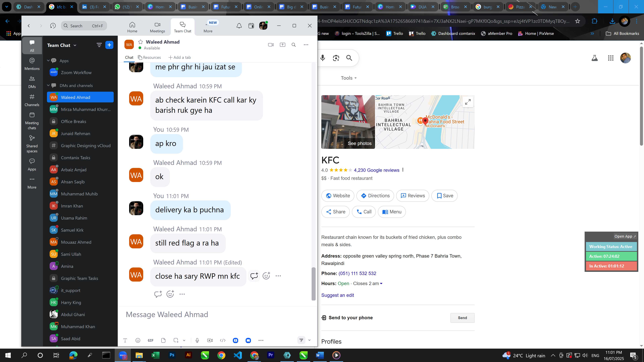Switch to the Resources tab in chat
Image resolution: width=644 pixels, height=362 pixels.
(149, 57)
